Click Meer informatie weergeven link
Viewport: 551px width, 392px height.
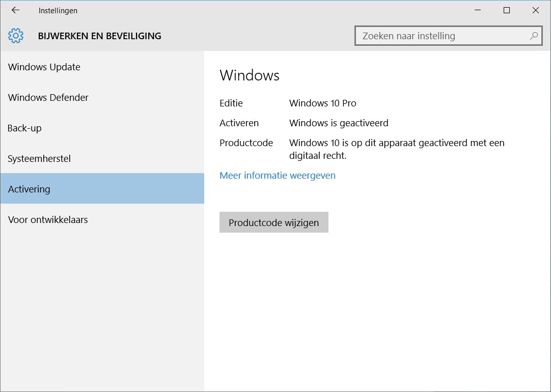click(277, 175)
